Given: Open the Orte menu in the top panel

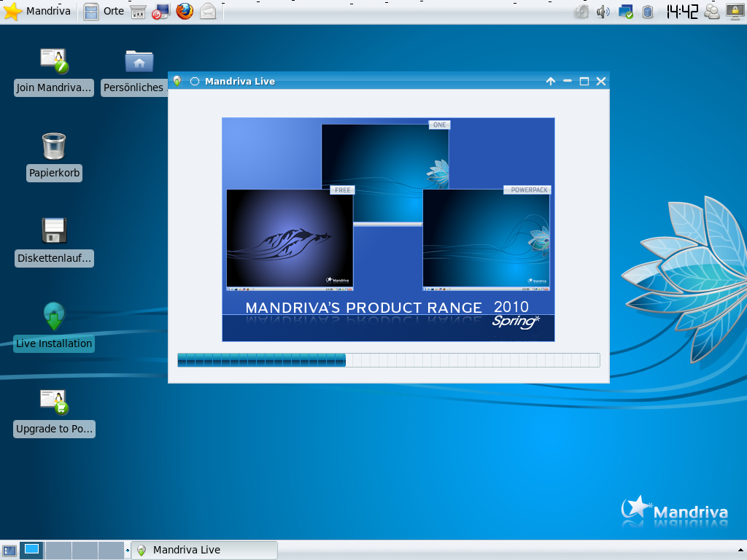Looking at the screenshot, I should (113, 11).
